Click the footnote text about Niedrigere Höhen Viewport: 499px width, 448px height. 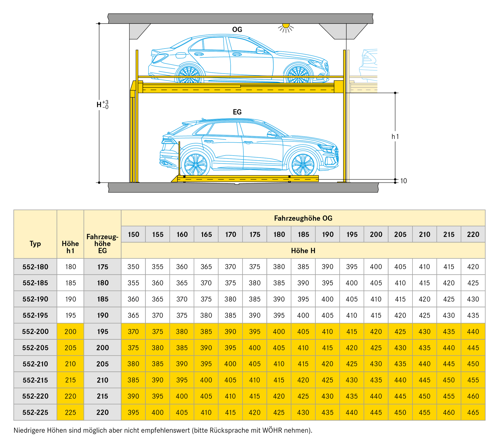163,431
